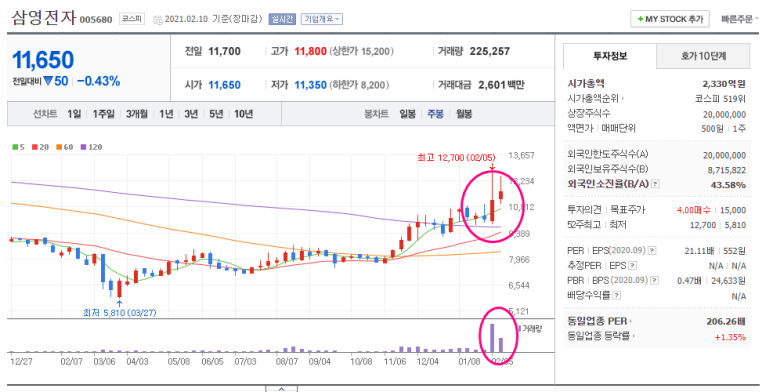Open 동일업종 PER arrow link
The height and width of the screenshot is (392, 773).
[x=630, y=321]
